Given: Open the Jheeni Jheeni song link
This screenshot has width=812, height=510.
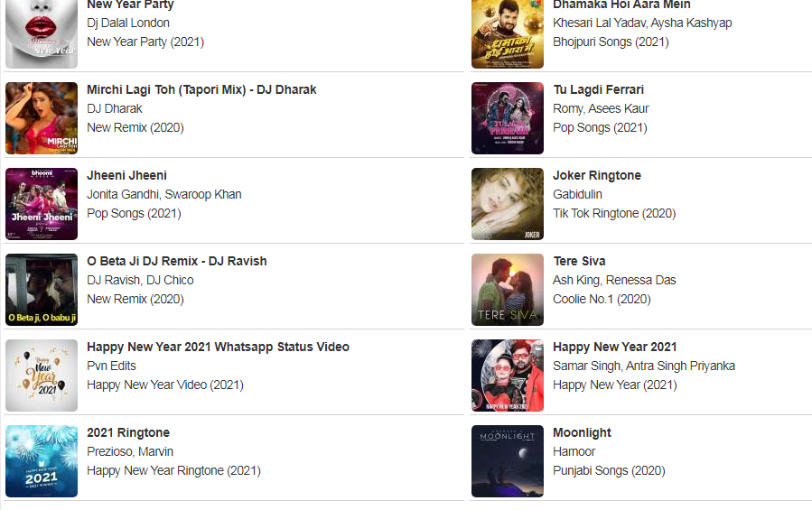Looking at the screenshot, I should coord(126,175).
